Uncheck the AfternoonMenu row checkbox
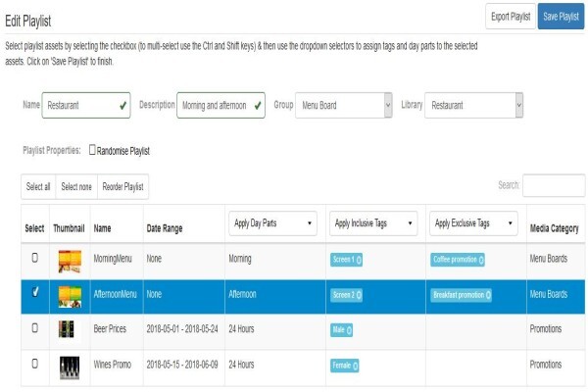 [35, 292]
